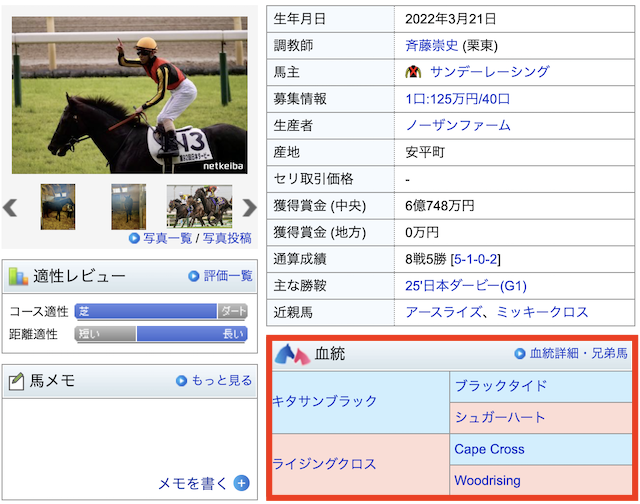
Task: Open the 25'日本ダービー(G1) link
Action: (465, 285)
